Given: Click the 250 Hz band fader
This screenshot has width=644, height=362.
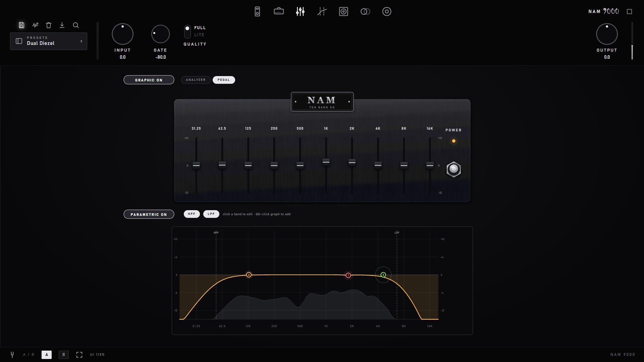Looking at the screenshot, I should (274, 165).
